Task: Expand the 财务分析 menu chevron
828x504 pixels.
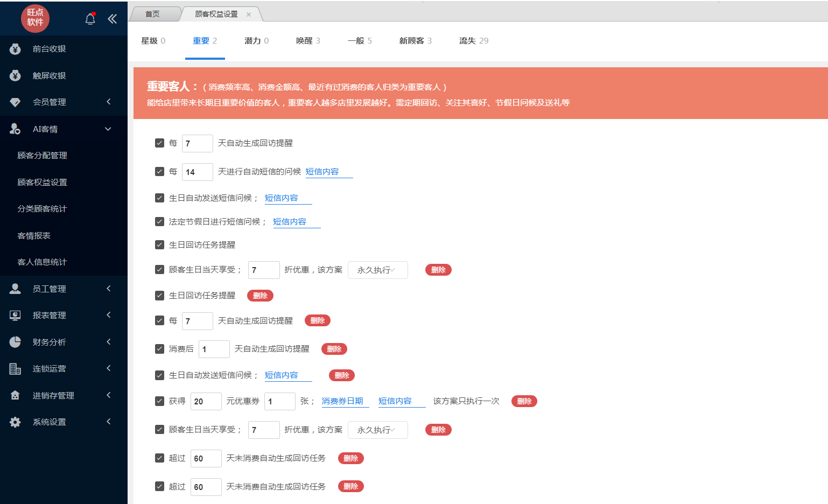Action: click(x=108, y=342)
